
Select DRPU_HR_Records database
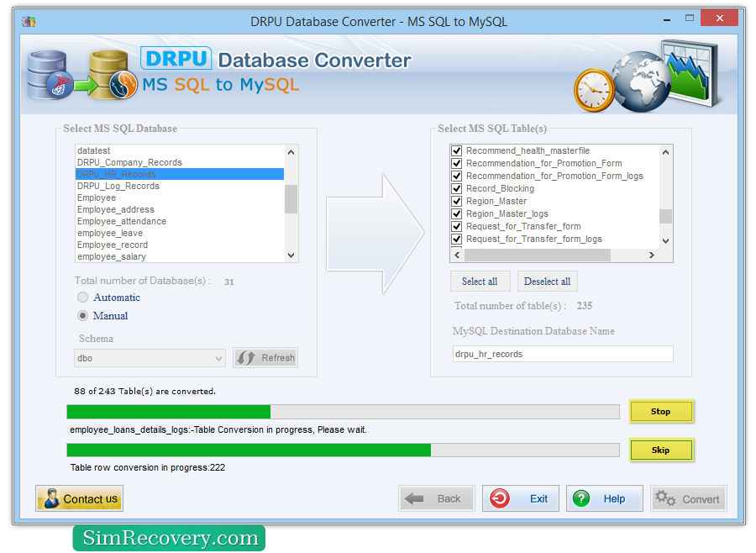[180, 174]
